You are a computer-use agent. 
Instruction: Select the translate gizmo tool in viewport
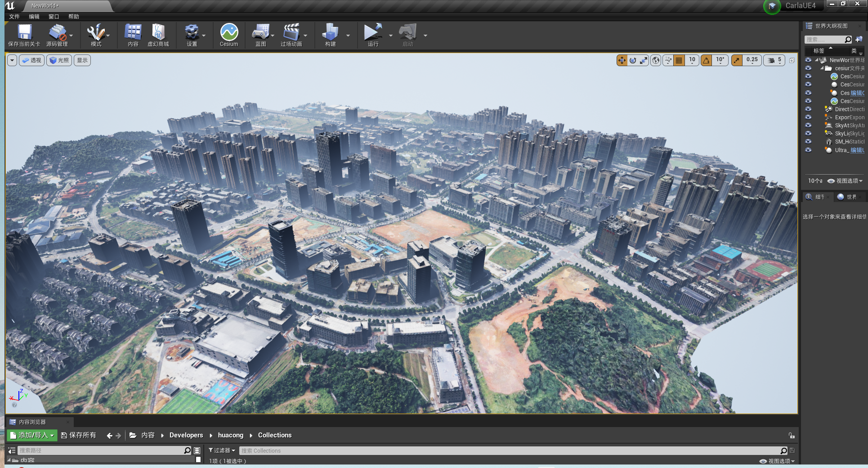622,60
